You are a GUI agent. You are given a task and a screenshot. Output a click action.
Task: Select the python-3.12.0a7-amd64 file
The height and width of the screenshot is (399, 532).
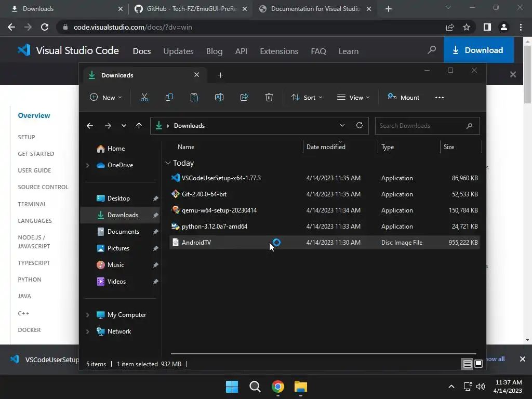coord(325,227)
